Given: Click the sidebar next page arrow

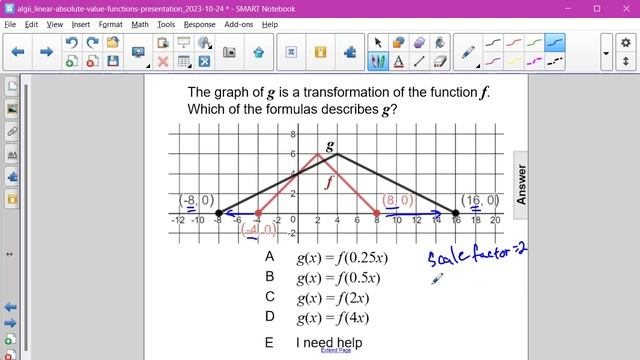Looking at the screenshot, I should tap(10, 323).
